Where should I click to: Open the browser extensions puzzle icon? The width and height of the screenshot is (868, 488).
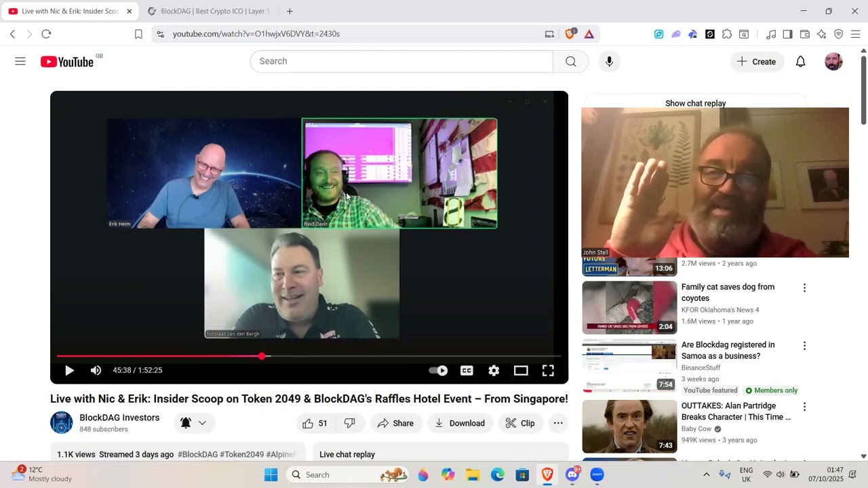[x=727, y=34]
